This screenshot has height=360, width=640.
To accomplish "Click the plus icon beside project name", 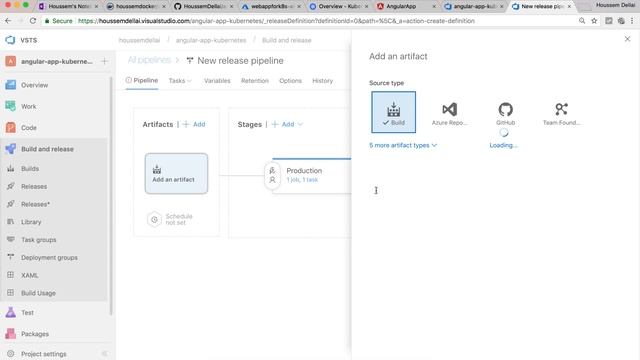I will click(104, 61).
